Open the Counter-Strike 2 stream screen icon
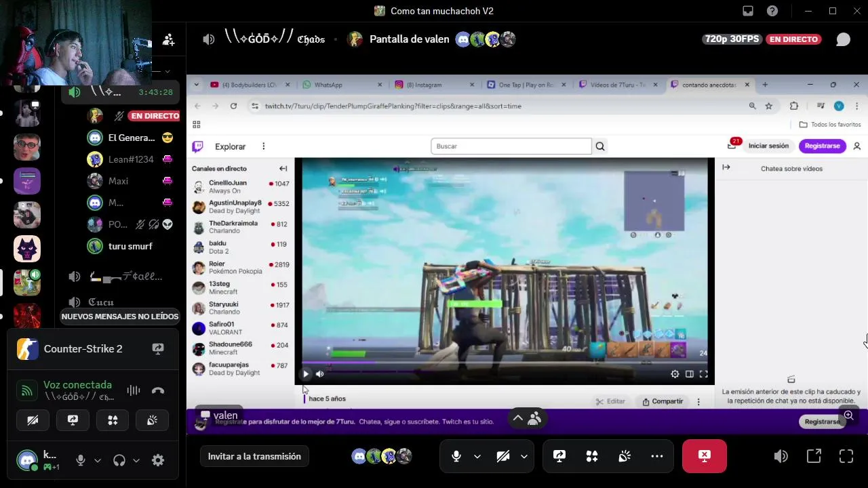This screenshot has height=488, width=868. click(158, 348)
